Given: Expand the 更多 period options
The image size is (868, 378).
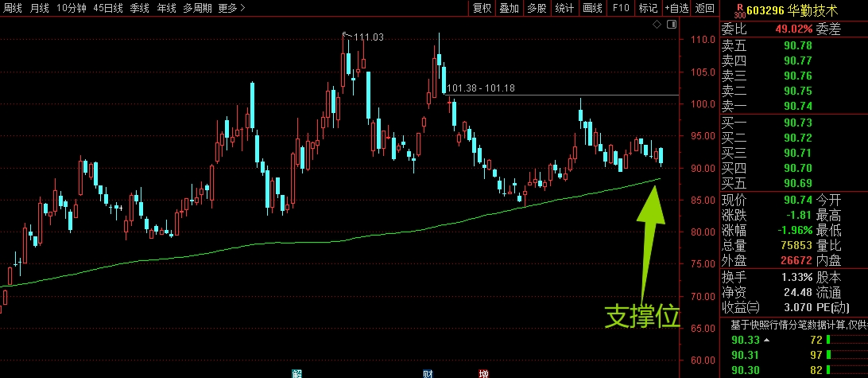Looking at the screenshot, I should coord(232,8).
